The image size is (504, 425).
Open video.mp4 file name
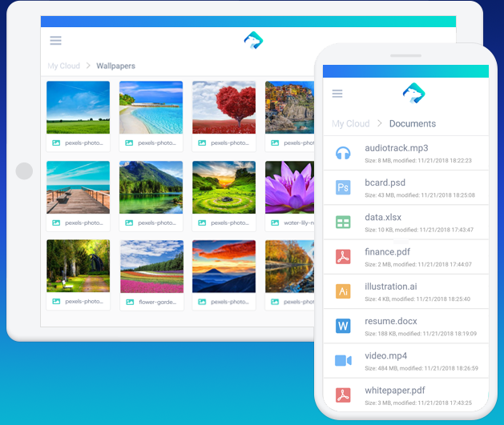(x=385, y=355)
